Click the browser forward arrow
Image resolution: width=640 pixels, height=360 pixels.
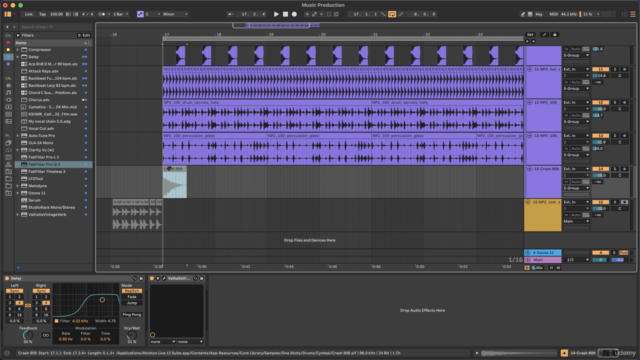click(14, 27)
